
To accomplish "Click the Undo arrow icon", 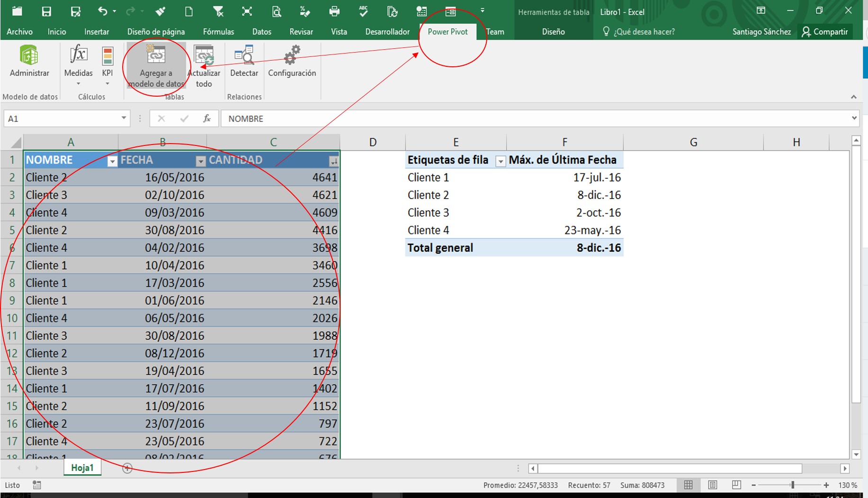I will 102,11.
